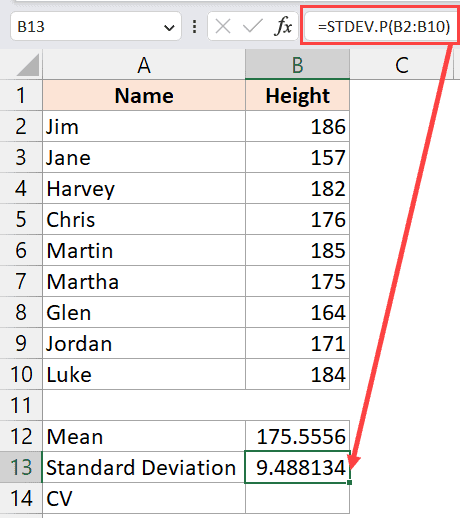Click the formula bar resize dots handle
This screenshot has height=518, width=460.
[195, 26]
